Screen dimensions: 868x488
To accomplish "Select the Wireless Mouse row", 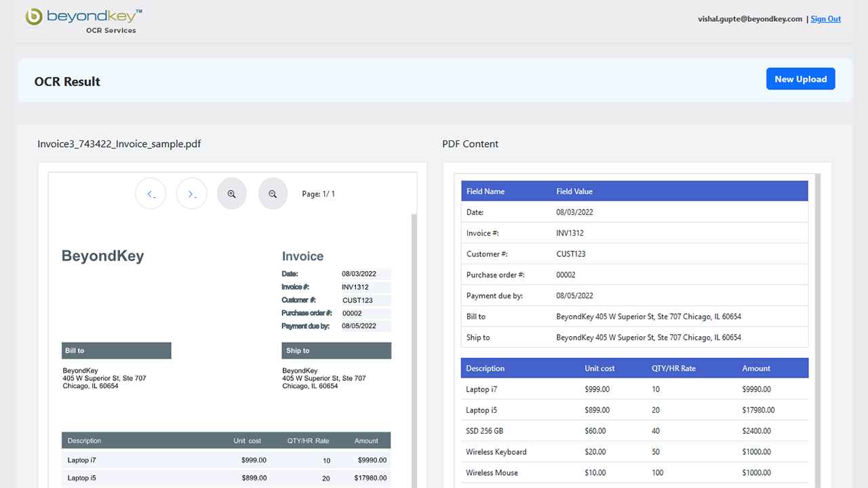I will (x=635, y=473).
